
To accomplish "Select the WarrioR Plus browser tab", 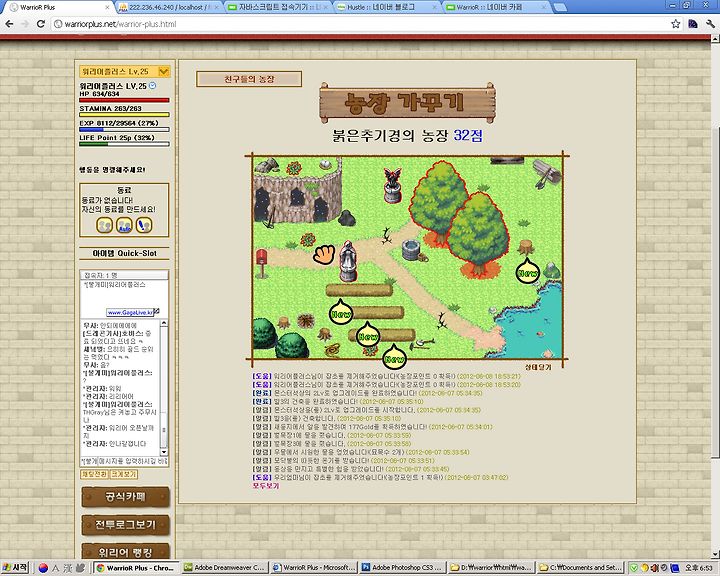I will tap(59, 7).
